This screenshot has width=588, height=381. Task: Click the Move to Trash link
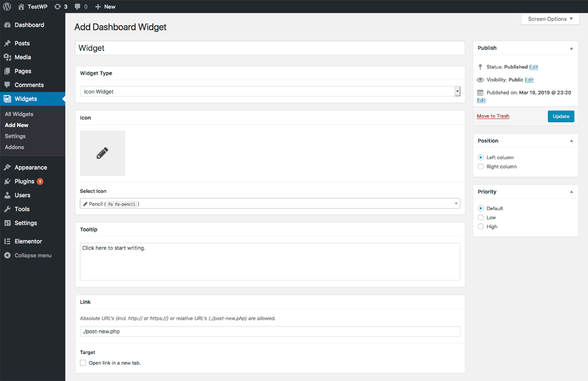(493, 116)
